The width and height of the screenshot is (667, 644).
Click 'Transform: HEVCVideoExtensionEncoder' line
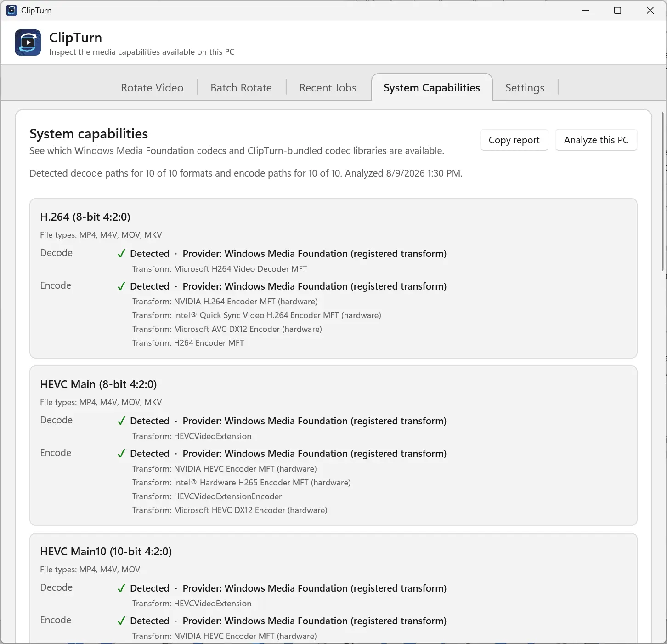[x=207, y=496]
